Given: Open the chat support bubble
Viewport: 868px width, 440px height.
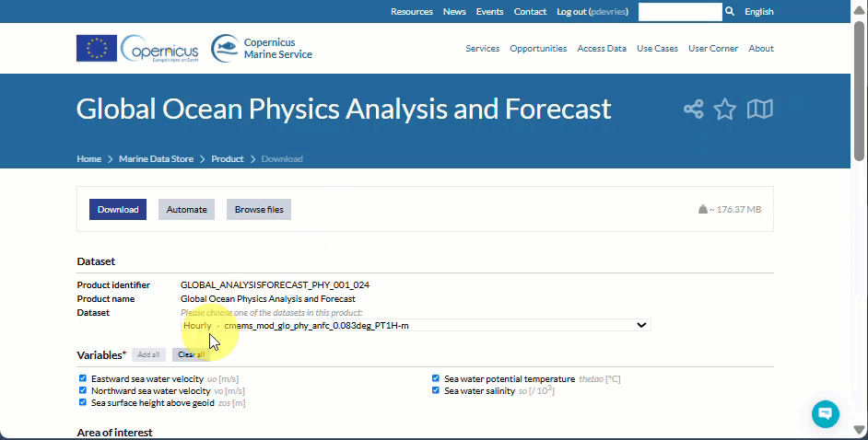Looking at the screenshot, I should coord(826,413).
